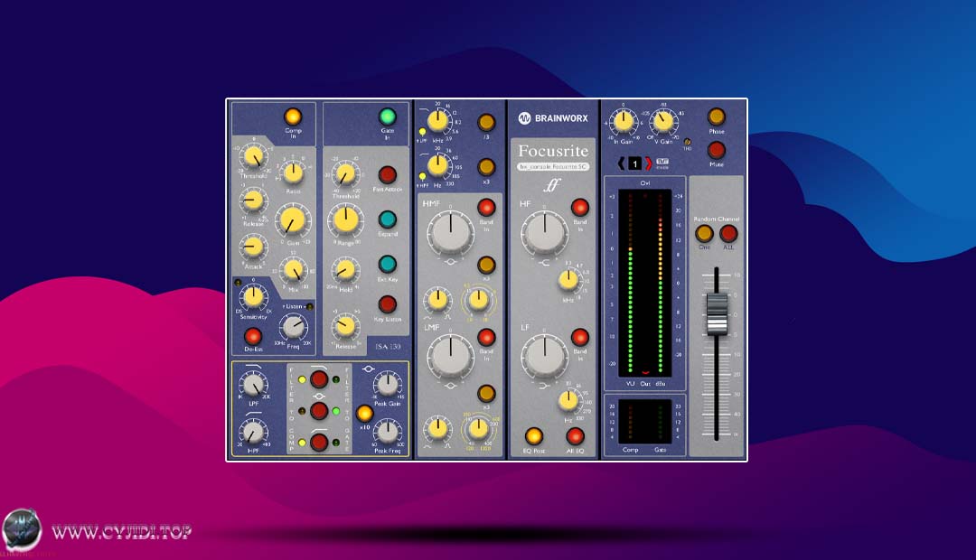The height and width of the screenshot is (560, 976).
Task: Toggle the LMF Band In button
Action: coord(486,337)
